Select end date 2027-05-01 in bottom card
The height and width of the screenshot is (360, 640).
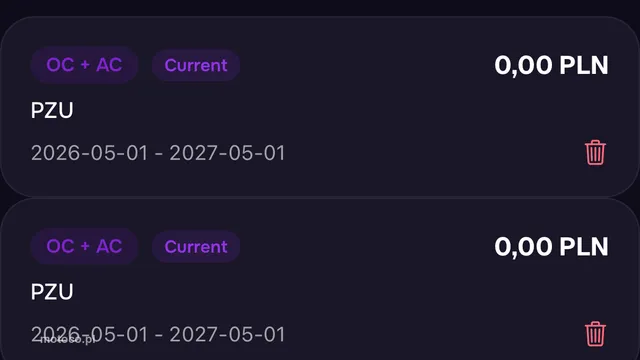pos(227,334)
